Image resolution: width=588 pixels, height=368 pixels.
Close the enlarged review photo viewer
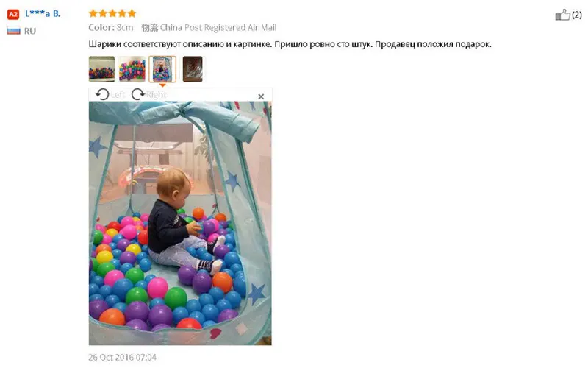coord(261,96)
